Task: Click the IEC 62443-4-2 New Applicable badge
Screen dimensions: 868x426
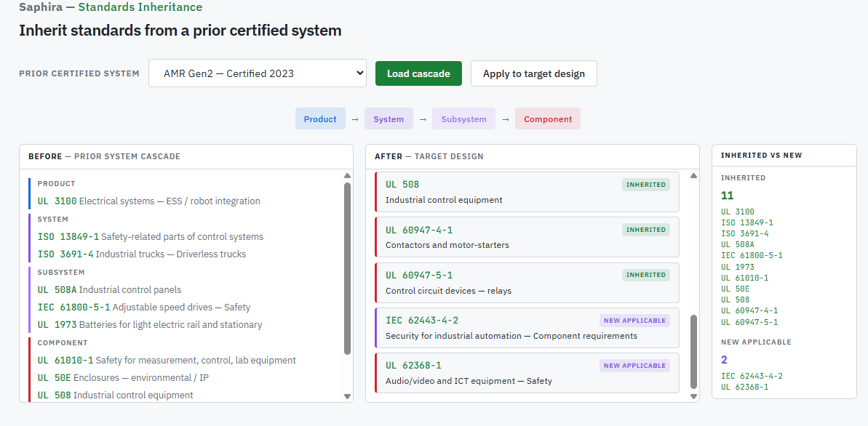Action: (634, 321)
